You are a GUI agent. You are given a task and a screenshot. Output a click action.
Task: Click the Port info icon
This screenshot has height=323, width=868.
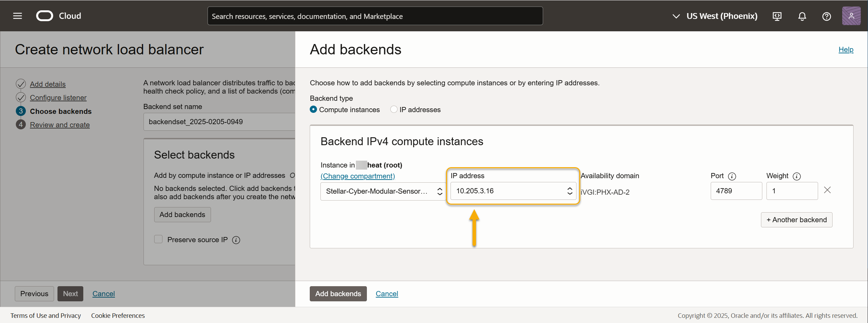[732, 176]
